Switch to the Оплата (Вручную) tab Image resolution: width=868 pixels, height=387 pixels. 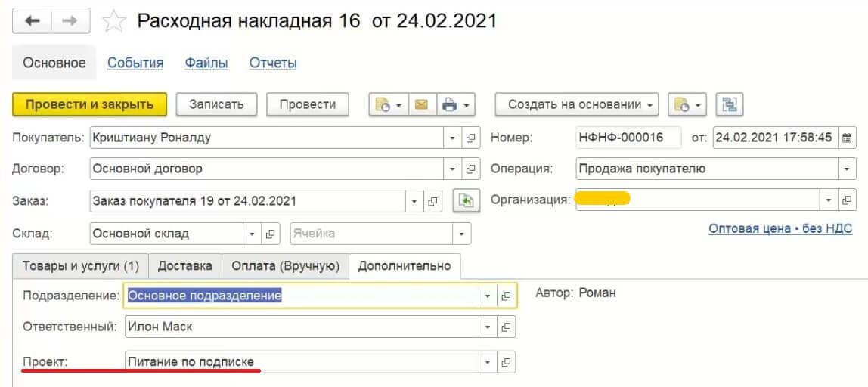(x=285, y=266)
